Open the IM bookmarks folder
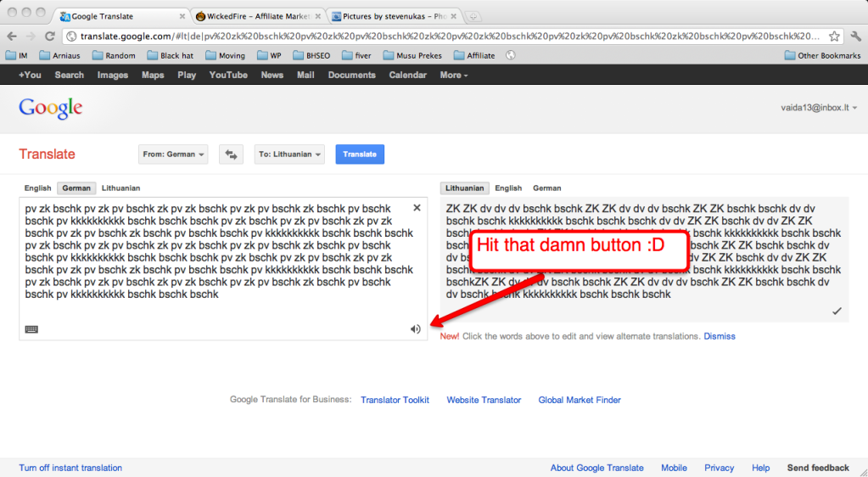Screen dimensions: 868x477 tap(17, 55)
